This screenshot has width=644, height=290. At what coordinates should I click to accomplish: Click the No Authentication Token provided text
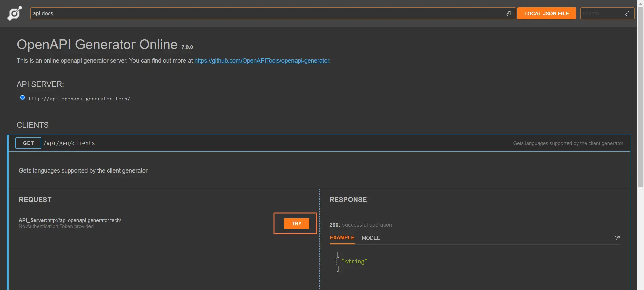(56, 226)
